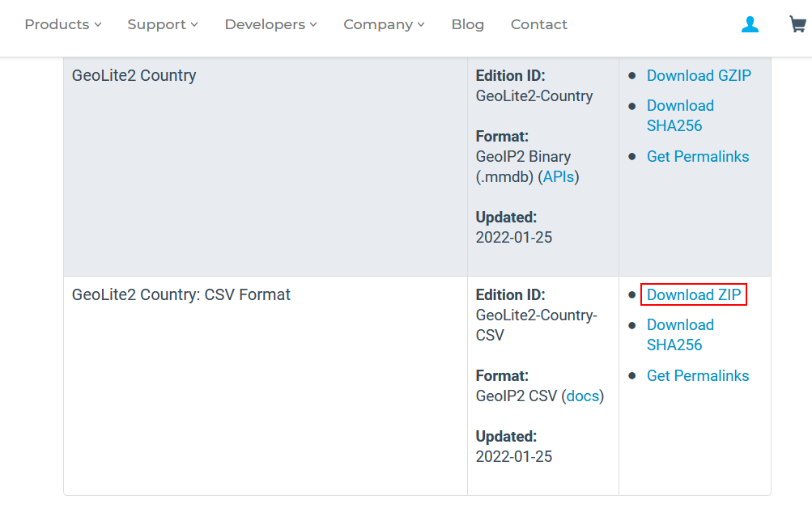Select the GeoLite2 Country CSV Format row

click(180, 294)
